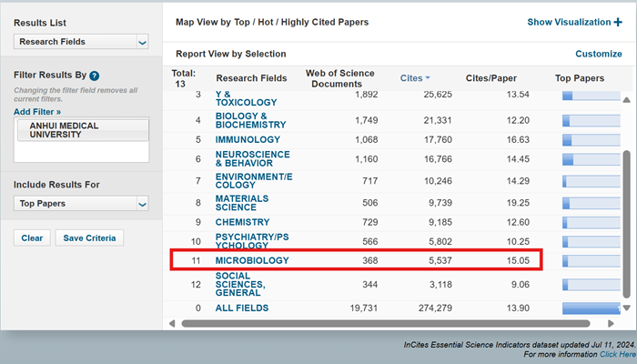The image size is (637, 364).
Task: Select the MICROBIOLOGY research field
Action: pos(252,261)
